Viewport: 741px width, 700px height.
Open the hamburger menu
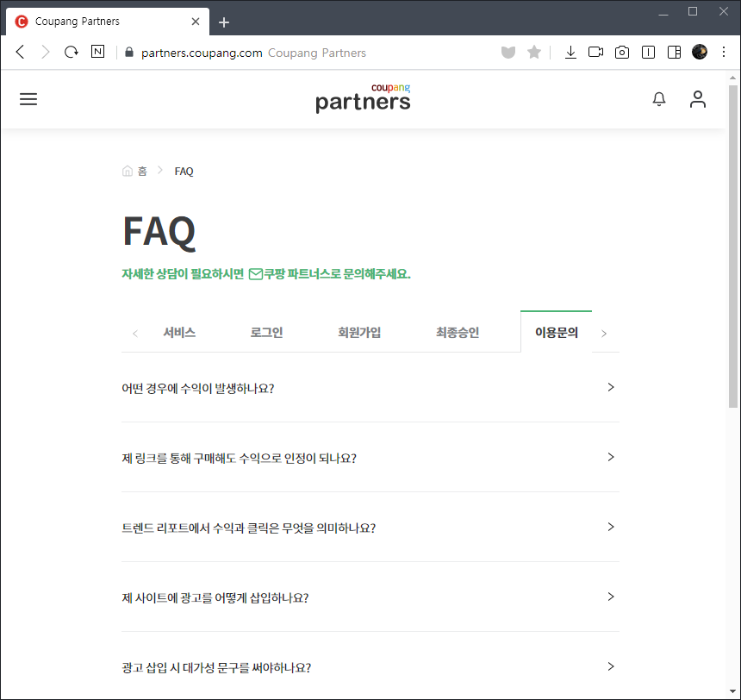pos(28,99)
